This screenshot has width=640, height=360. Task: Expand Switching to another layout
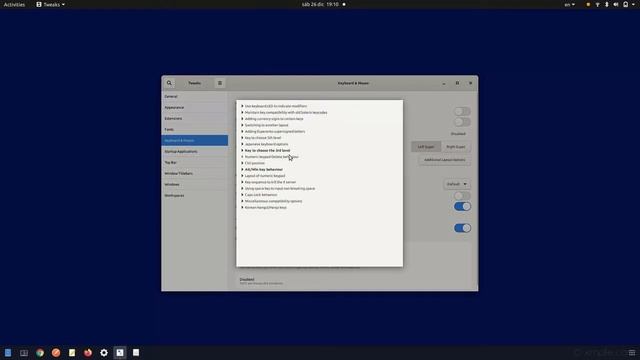(242, 125)
